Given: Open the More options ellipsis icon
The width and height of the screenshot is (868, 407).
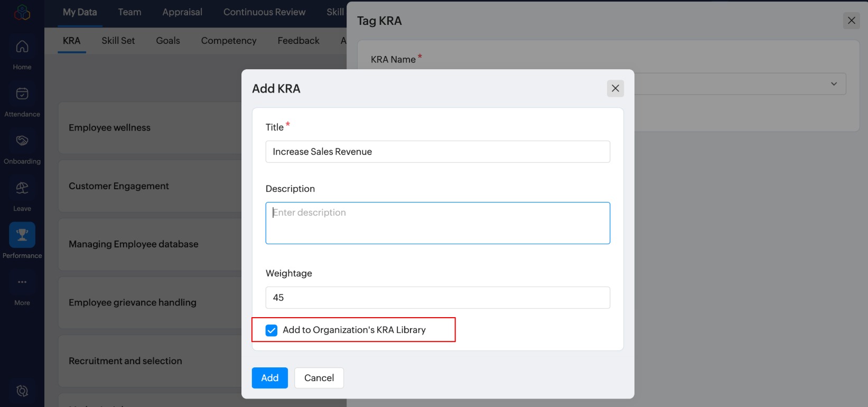Looking at the screenshot, I should click(x=22, y=282).
